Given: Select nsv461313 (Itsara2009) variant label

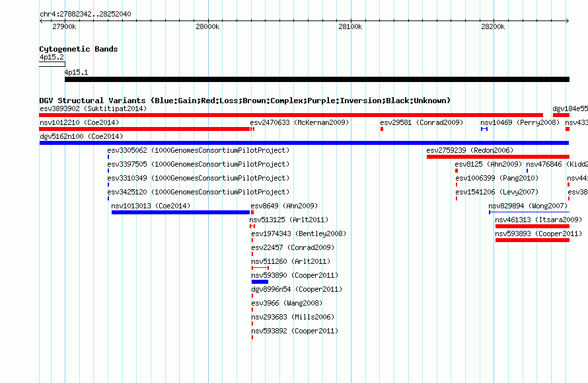Looking at the screenshot, I should click(538, 220).
